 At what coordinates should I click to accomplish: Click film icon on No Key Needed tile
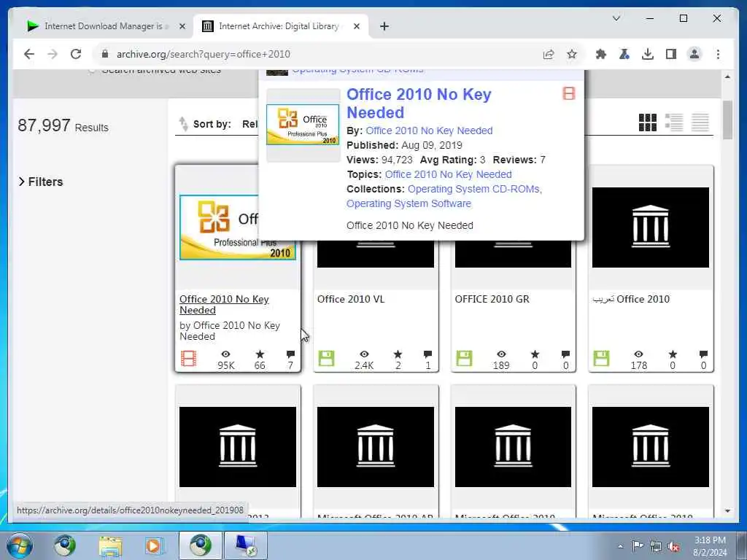pos(188,358)
